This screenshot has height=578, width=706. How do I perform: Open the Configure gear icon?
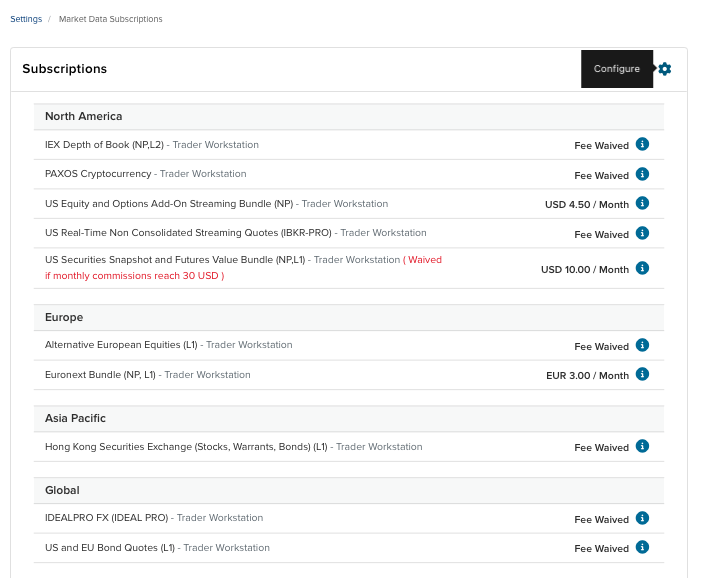665,69
